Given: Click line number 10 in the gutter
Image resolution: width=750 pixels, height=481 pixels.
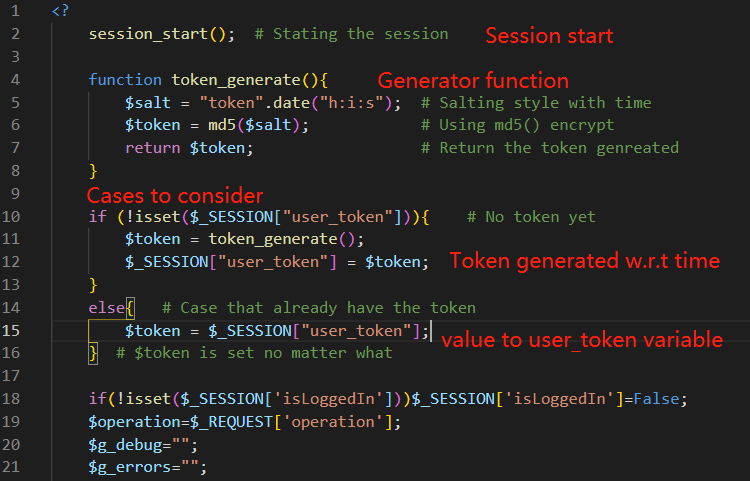Looking at the screenshot, I should point(11,217).
